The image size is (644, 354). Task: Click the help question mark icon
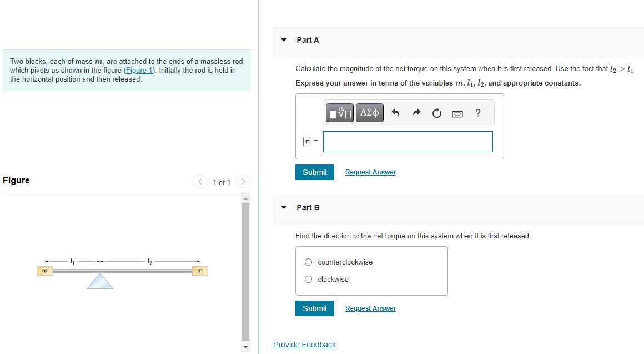coord(477,113)
